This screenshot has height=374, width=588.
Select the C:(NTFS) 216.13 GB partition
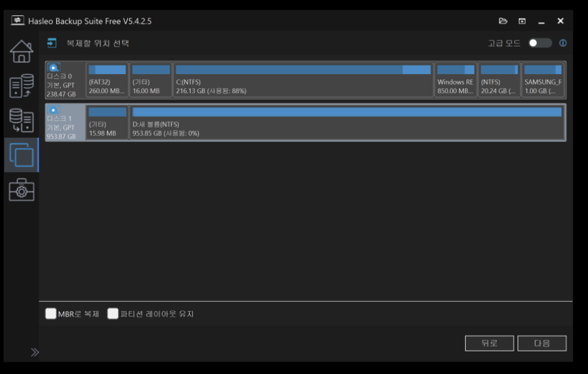(x=303, y=80)
